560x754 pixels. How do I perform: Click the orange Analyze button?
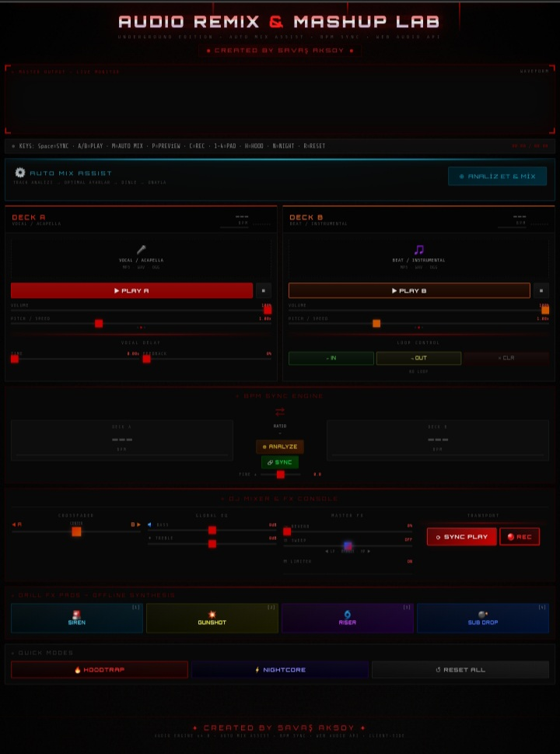click(280, 447)
